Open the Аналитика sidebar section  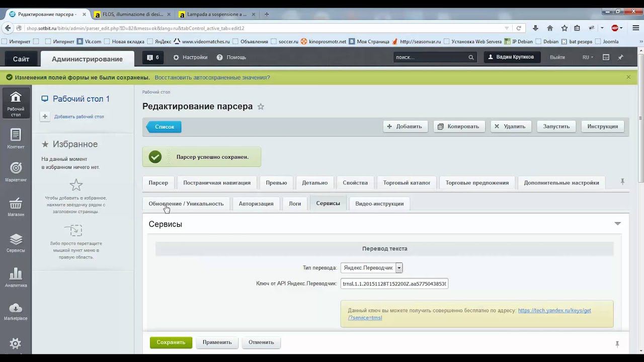16,278
